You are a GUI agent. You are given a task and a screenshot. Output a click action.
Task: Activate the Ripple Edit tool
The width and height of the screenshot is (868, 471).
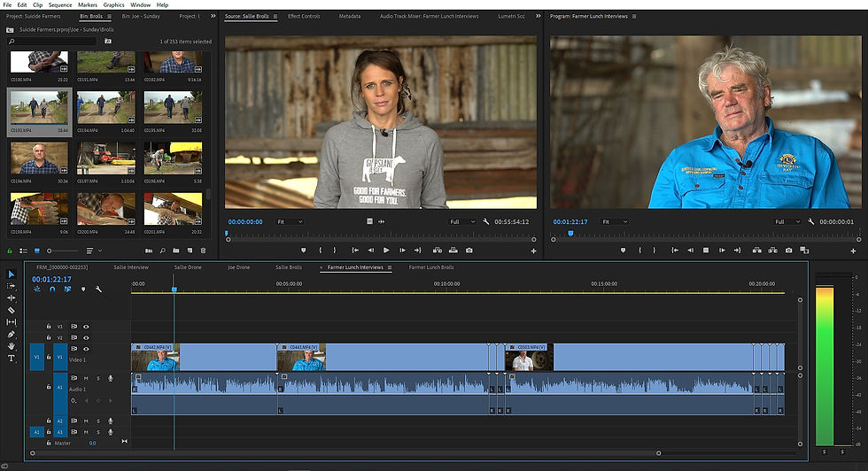click(12, 298)
